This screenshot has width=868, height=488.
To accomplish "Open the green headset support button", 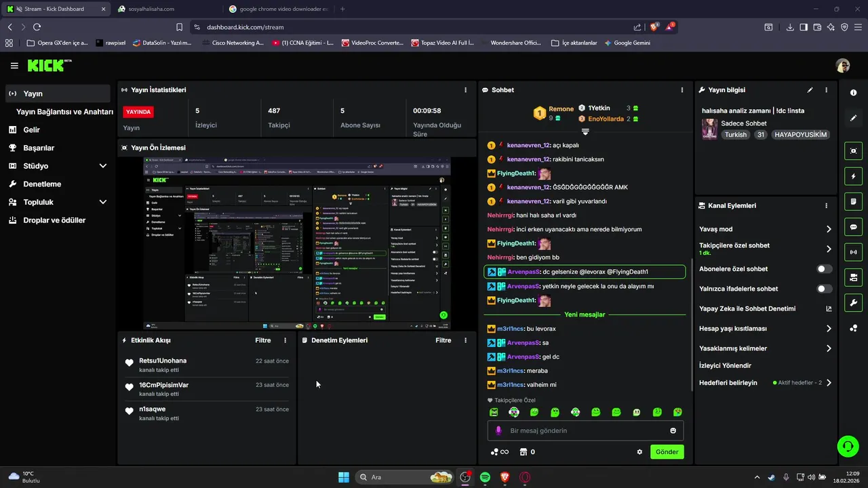I will [x=848, y=445].
